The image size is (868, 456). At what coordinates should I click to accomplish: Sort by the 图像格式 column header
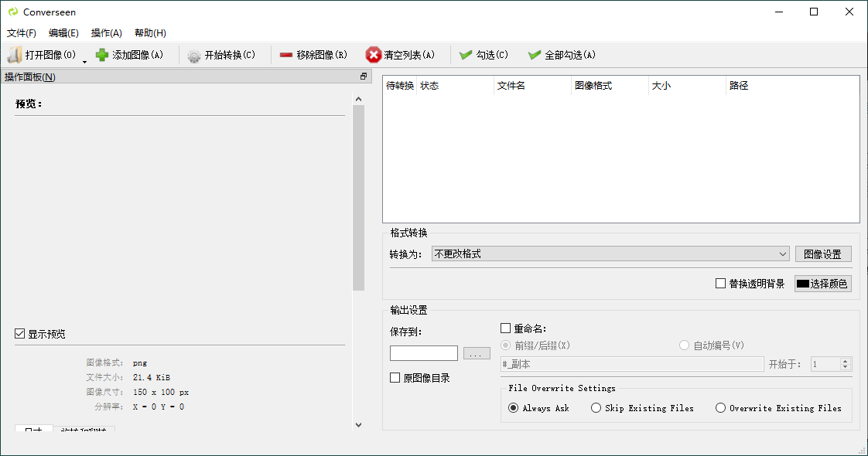610,86
